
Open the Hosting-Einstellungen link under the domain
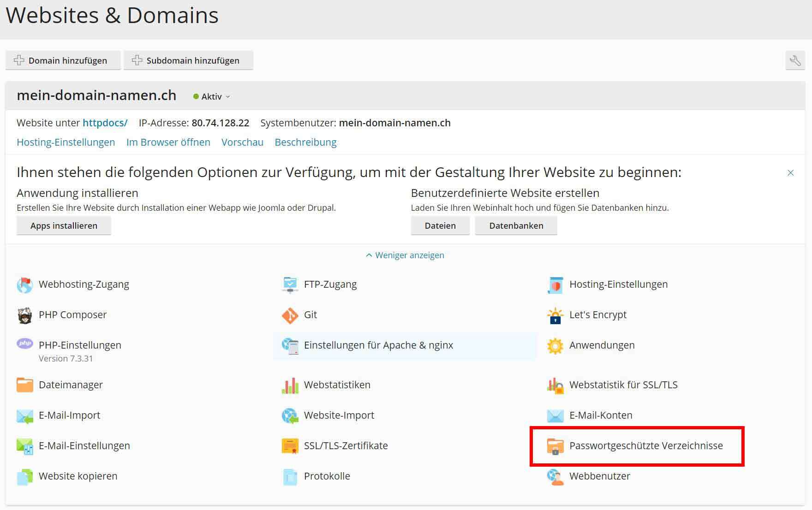66,142
